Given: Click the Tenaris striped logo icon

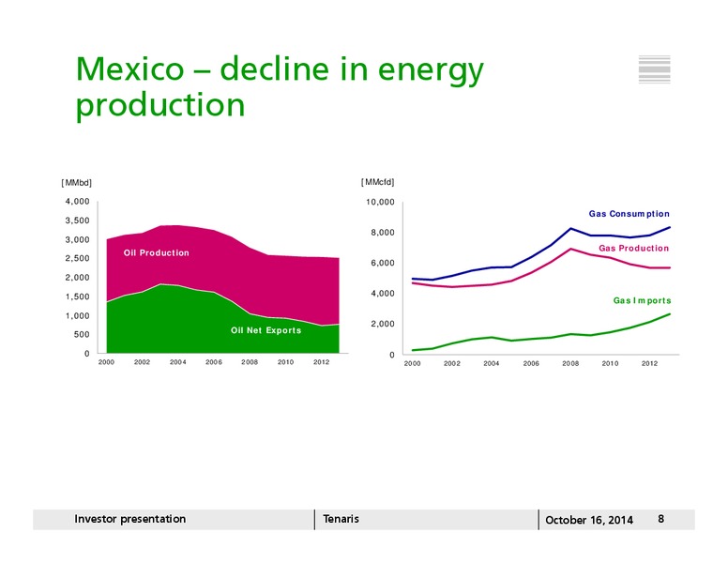Looking at the screenshot, I should [654, 69].
